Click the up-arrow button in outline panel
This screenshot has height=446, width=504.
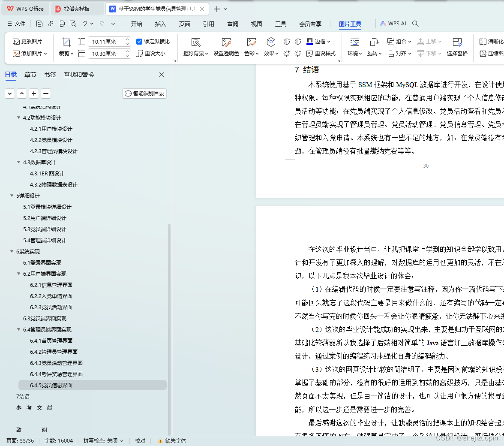[x=22, y=93]
